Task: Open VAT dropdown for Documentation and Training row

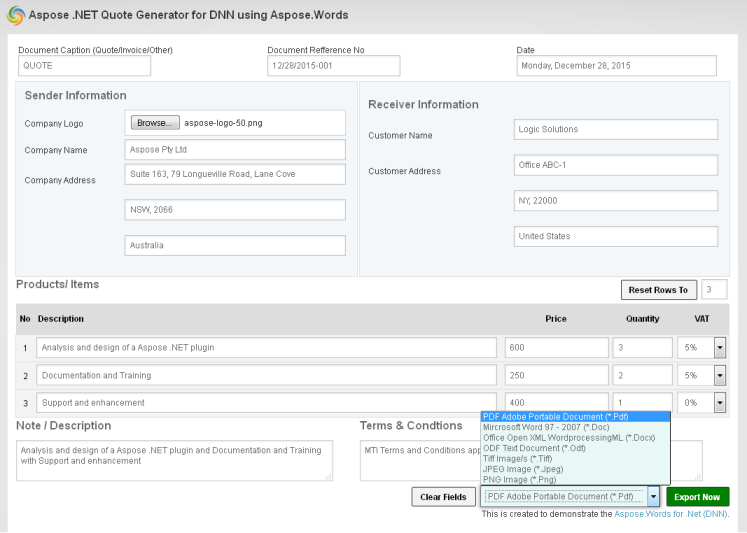Action: pyautogui.click(x=719, y=375)
